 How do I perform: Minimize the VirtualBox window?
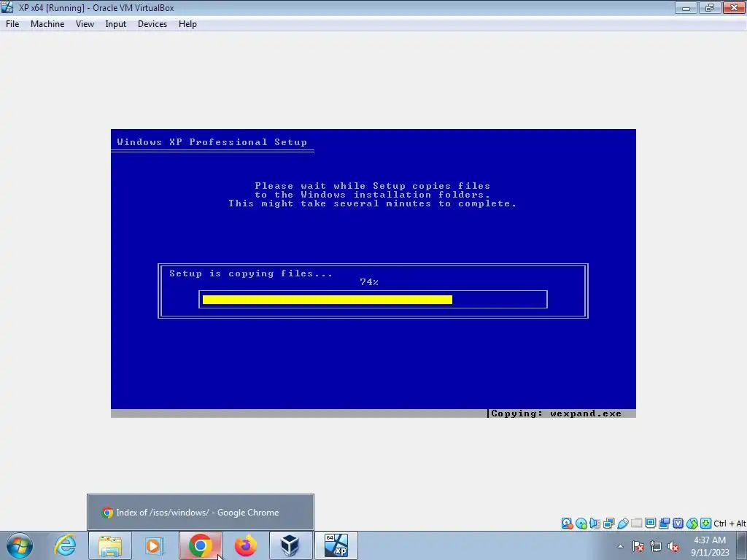click(x=686, y=7)
